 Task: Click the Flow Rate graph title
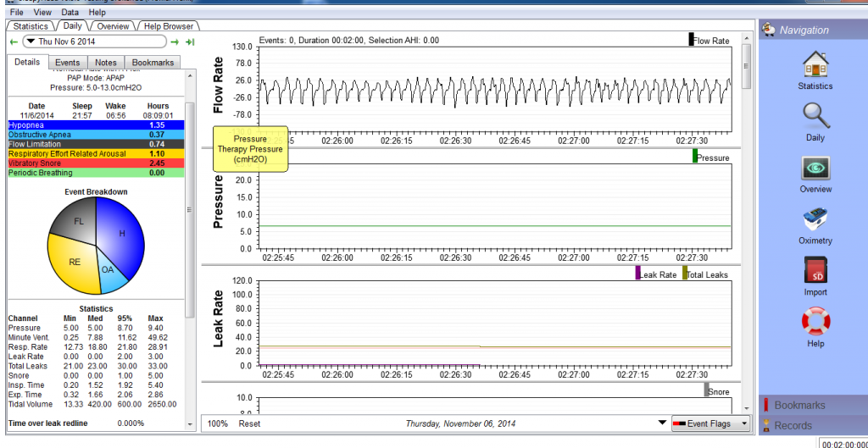click(x=218, y=85)
